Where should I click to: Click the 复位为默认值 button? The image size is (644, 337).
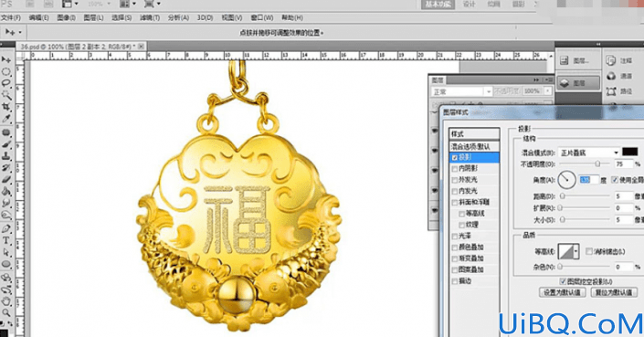tap(614, 292)
